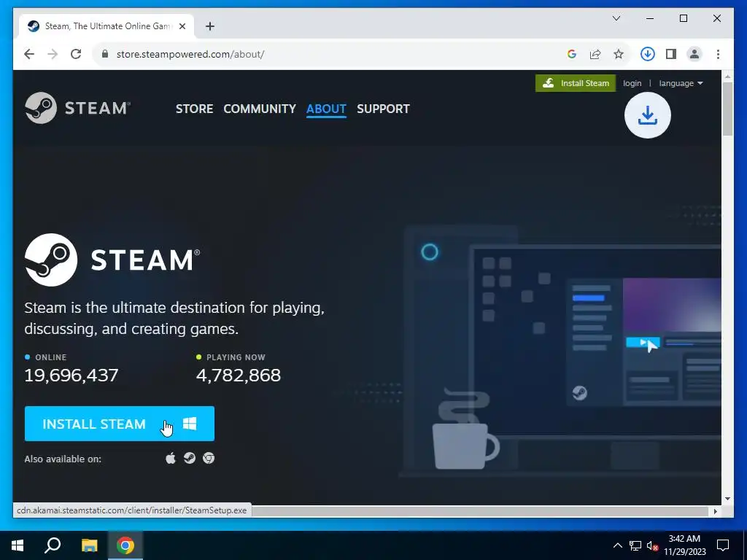Open Windows taskbar search
747x560 pixels.
pyautogui.click(x=53, y=545)
